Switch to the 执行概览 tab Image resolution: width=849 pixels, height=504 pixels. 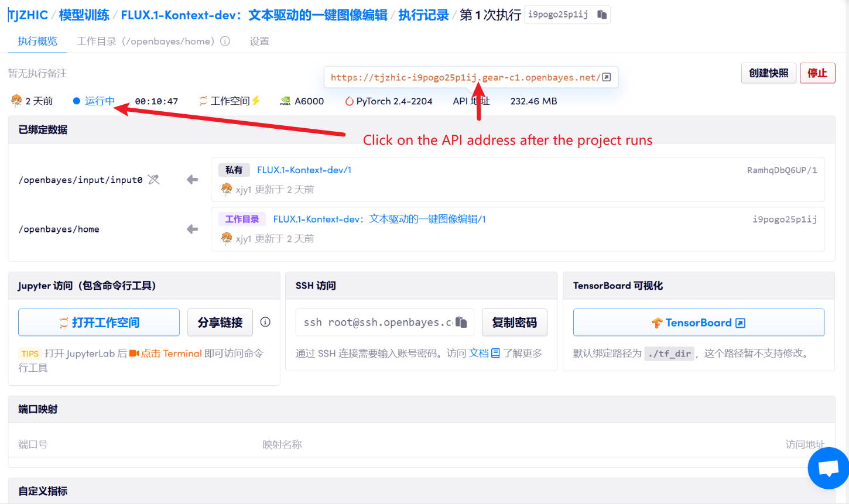[x=37, y=41]
